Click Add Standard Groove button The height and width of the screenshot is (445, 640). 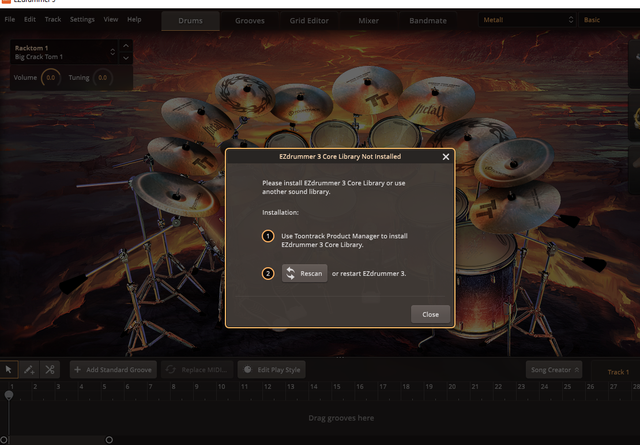tap(113, 370)
